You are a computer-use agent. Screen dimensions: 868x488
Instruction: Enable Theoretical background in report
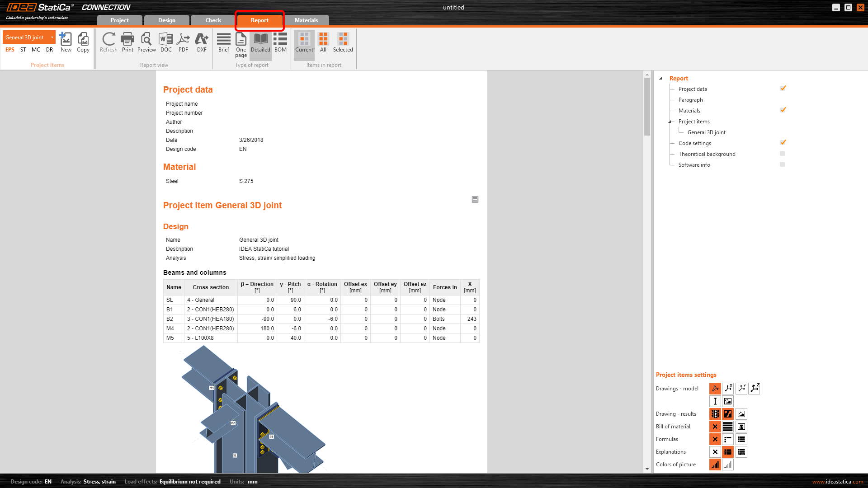783,154
